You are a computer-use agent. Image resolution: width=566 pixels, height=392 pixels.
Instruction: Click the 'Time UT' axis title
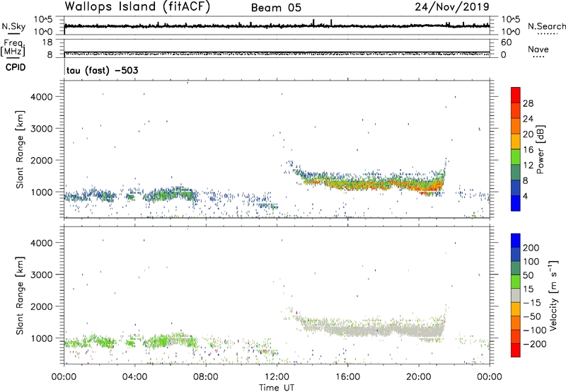(x=277, y=388)
